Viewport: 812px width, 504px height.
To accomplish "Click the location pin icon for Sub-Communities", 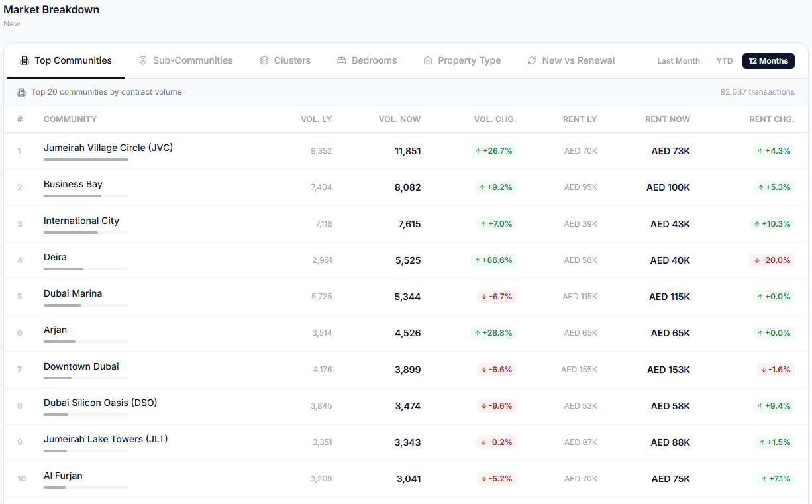I will pos(143,60).
